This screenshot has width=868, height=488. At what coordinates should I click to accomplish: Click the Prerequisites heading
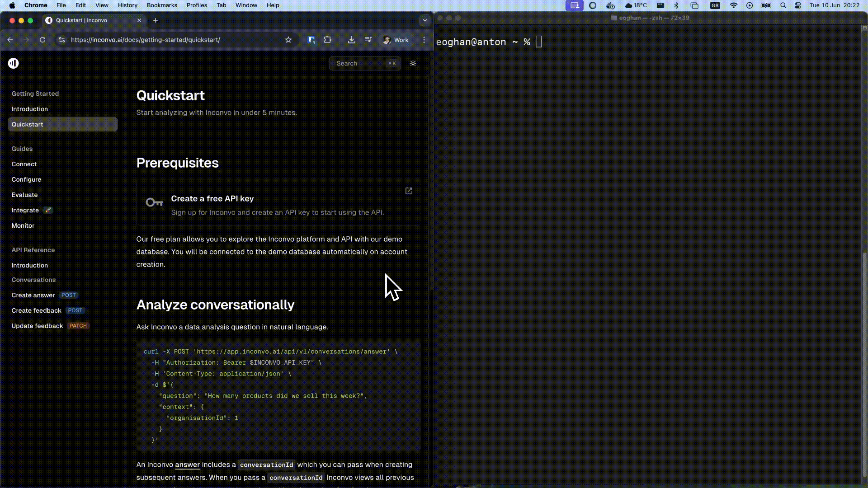(178, 163)
